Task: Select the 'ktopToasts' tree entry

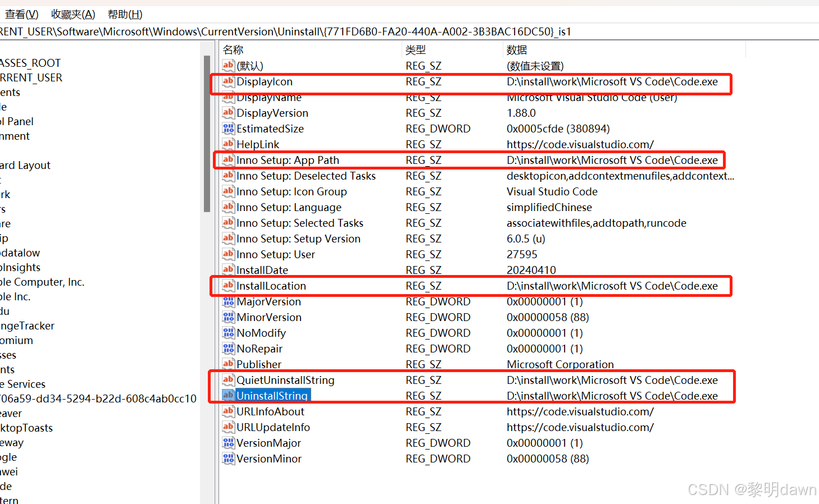Action: click(x=26, y=428)
